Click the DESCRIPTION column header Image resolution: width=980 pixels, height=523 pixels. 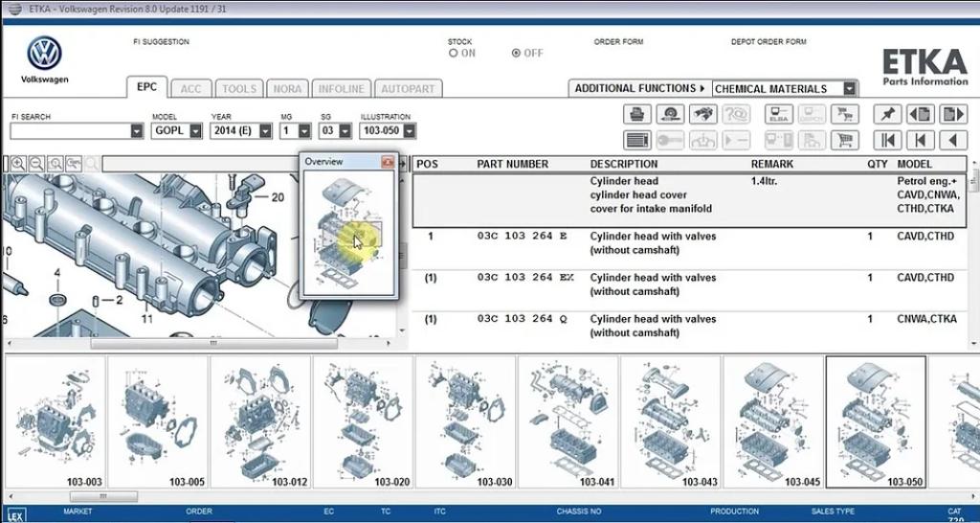624,164
